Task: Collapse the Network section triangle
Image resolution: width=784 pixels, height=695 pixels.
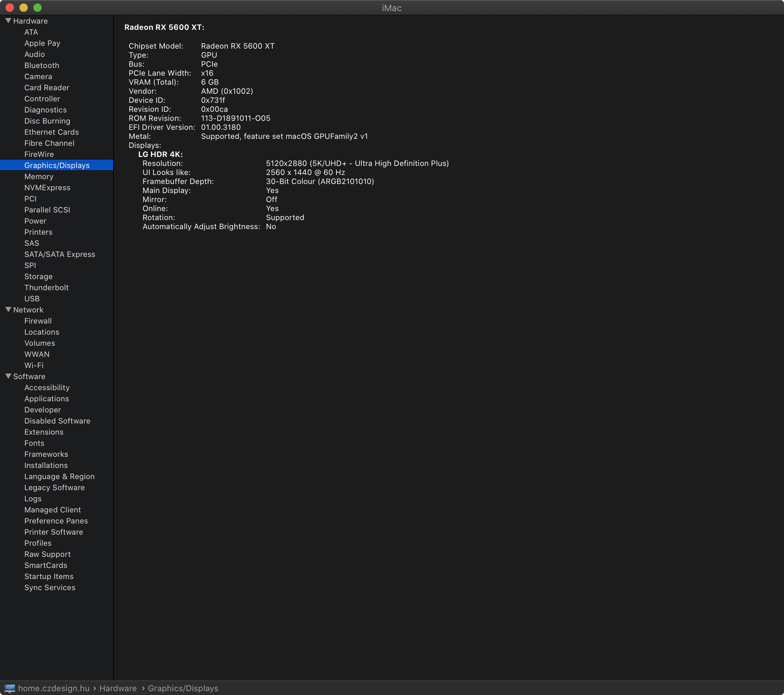Action: [8, 310]
